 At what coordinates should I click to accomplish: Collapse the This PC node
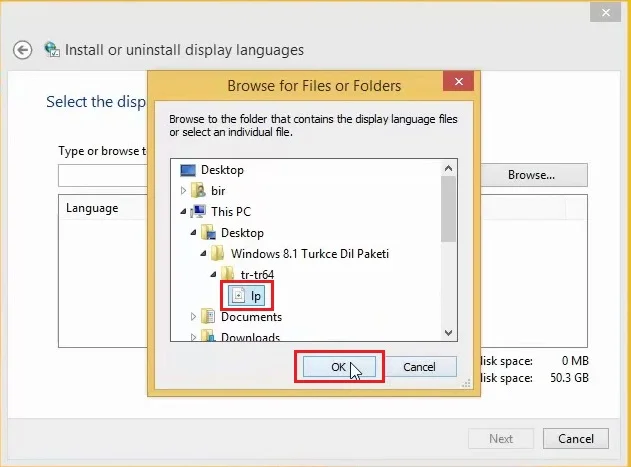click(x=183, y=211)
